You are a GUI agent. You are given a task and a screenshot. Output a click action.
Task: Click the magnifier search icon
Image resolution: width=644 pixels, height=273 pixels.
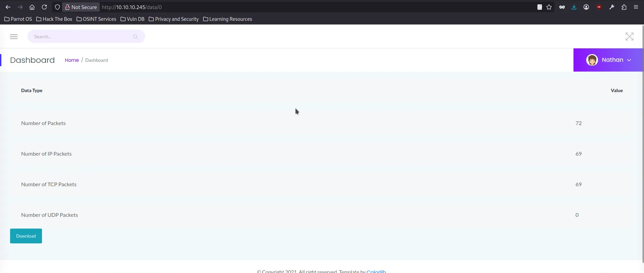pos(136,37)
